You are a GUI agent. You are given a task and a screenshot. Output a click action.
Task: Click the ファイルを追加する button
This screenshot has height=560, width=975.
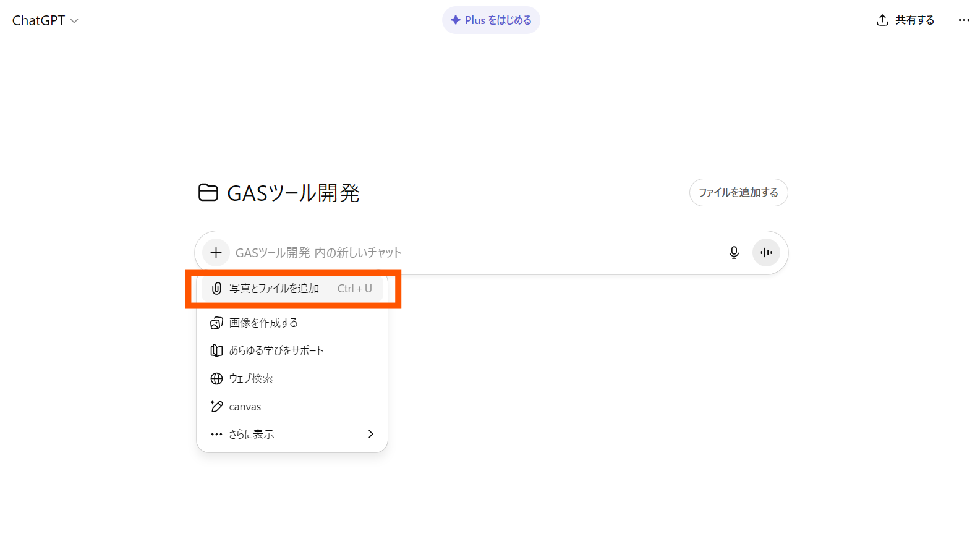pyautogui.click(x=738, y=193)
